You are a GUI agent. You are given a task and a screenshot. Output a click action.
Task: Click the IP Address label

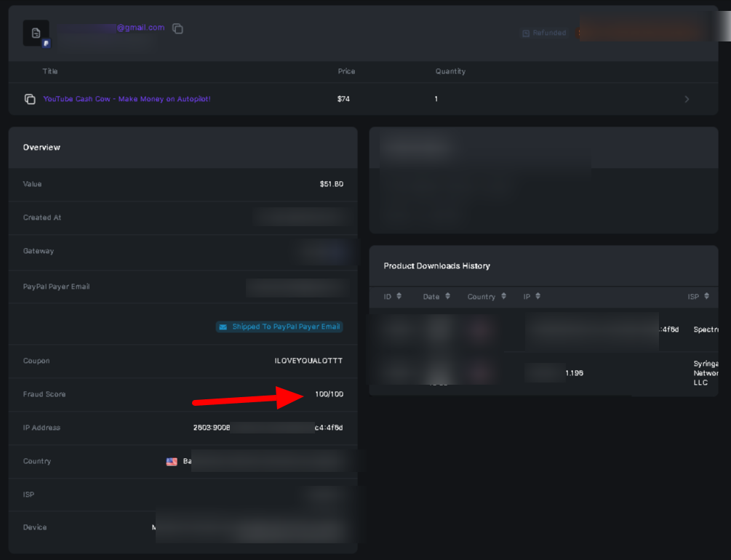(41, 428)
